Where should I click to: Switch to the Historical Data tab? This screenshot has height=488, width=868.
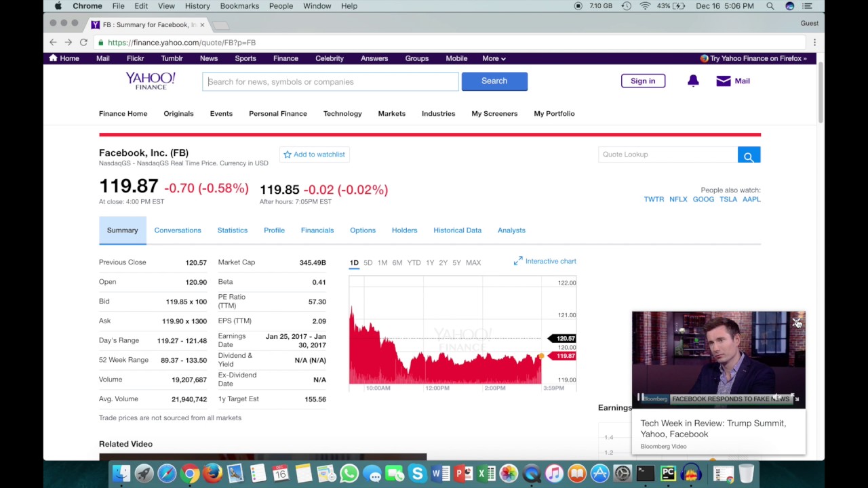[457, 230]
